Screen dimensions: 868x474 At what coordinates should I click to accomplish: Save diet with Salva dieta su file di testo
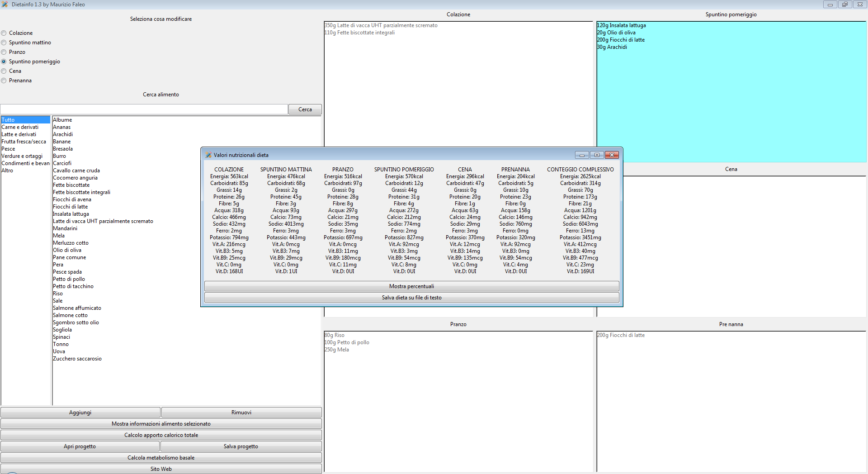click(411, 298)
